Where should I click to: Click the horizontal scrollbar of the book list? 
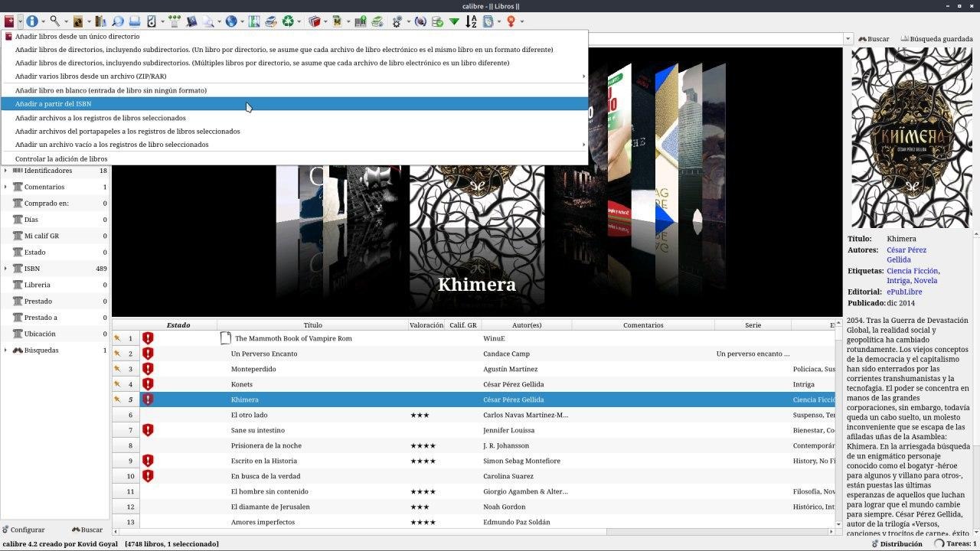pyautogui.click(x=473, y=531)
